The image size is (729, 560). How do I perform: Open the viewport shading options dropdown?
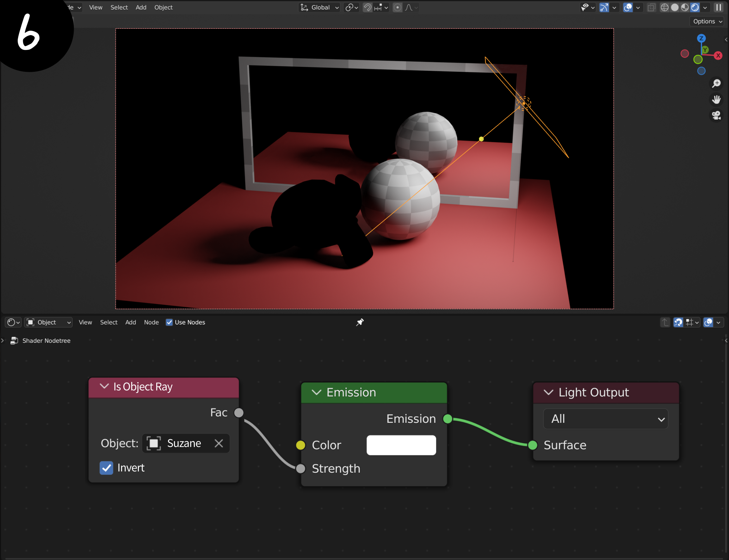coord(705,7)
